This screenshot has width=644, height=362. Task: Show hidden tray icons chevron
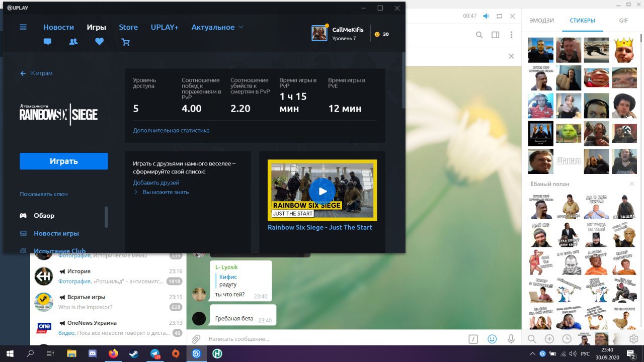tap(533, 353)
